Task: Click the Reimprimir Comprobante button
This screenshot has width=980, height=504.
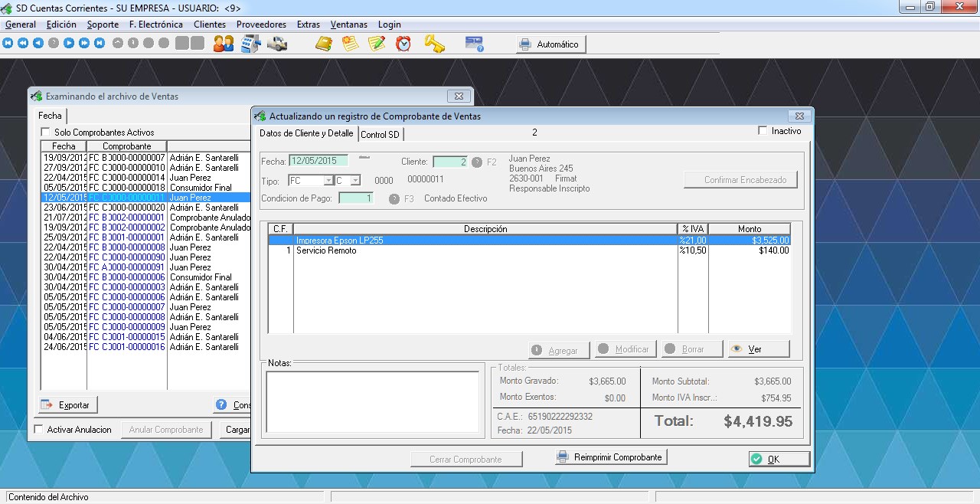Action: pyautogui.click(x=611, y=457)
